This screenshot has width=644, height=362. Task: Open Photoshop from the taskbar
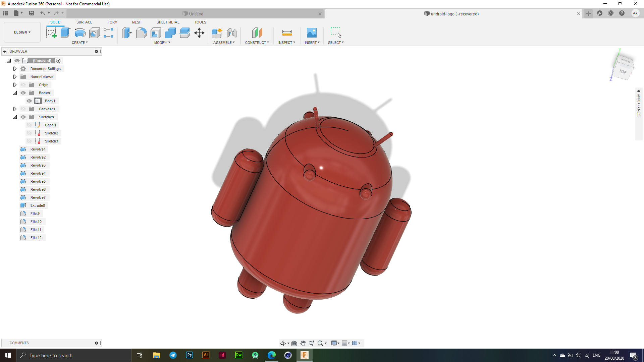click(190, 355)
